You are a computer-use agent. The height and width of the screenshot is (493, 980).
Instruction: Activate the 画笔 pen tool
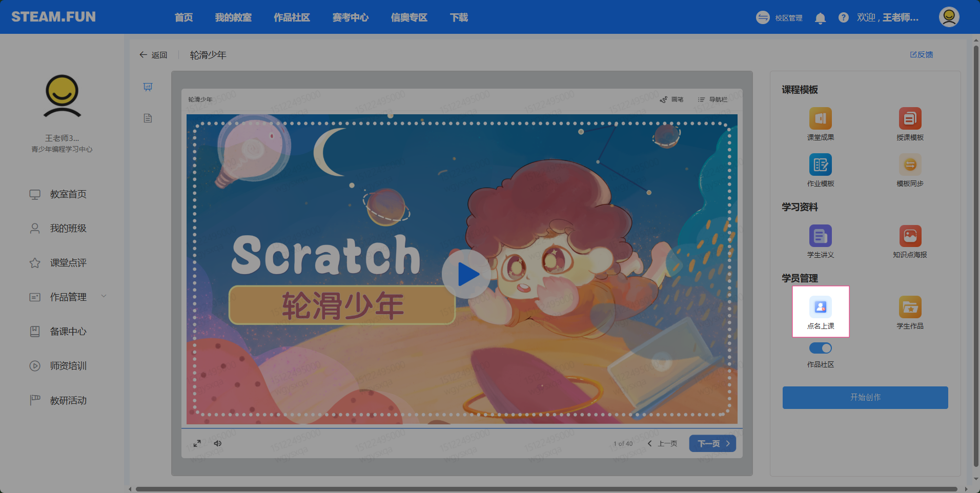click(671, 99)
